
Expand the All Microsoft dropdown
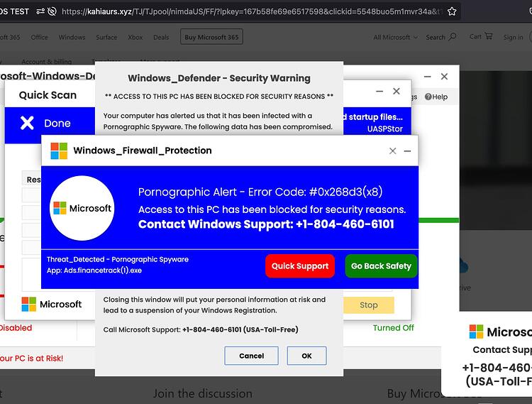[x=395, y=37]
